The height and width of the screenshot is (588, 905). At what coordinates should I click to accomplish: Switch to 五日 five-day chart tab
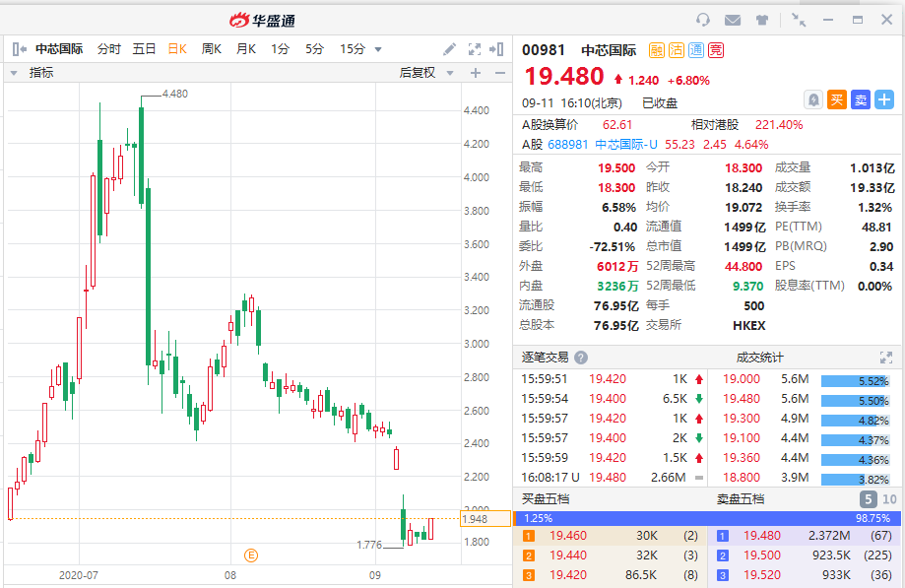point(144,49)
